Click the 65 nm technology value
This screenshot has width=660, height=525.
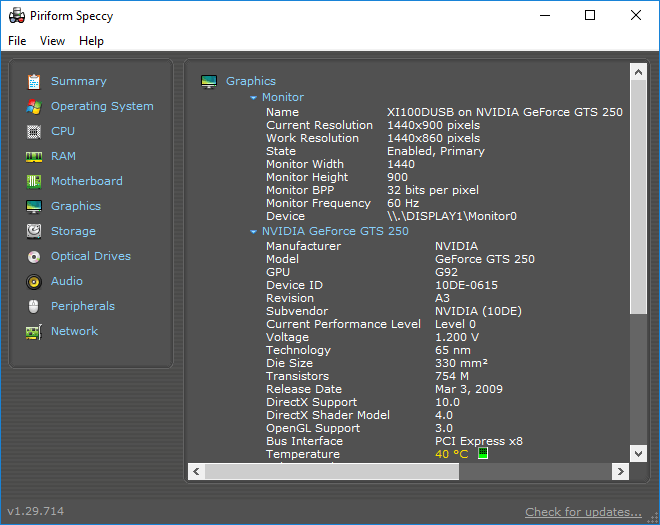[x=452, y=350]
